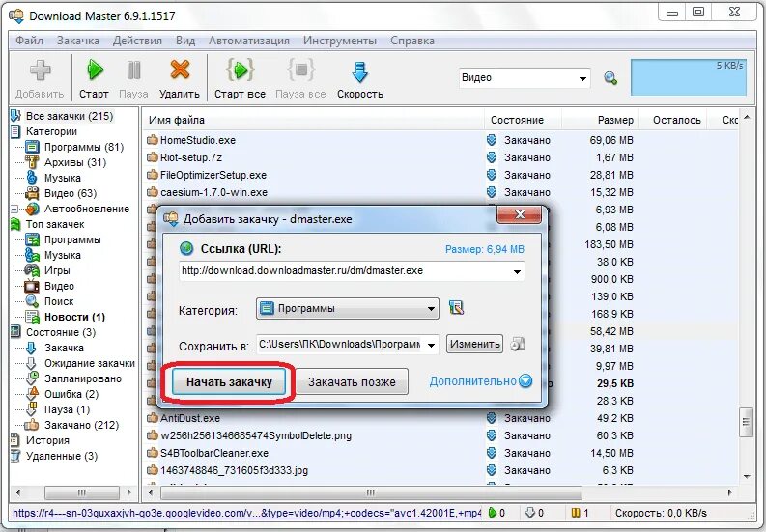Click the globe icon next to Ссылка (URL)
The width and height of the screenshot is (766, 532).
pyautogui.click(x=186, y=249)
